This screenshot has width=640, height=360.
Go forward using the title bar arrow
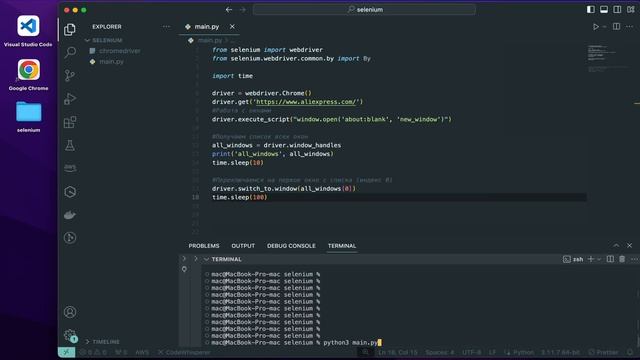click(243, 9)
